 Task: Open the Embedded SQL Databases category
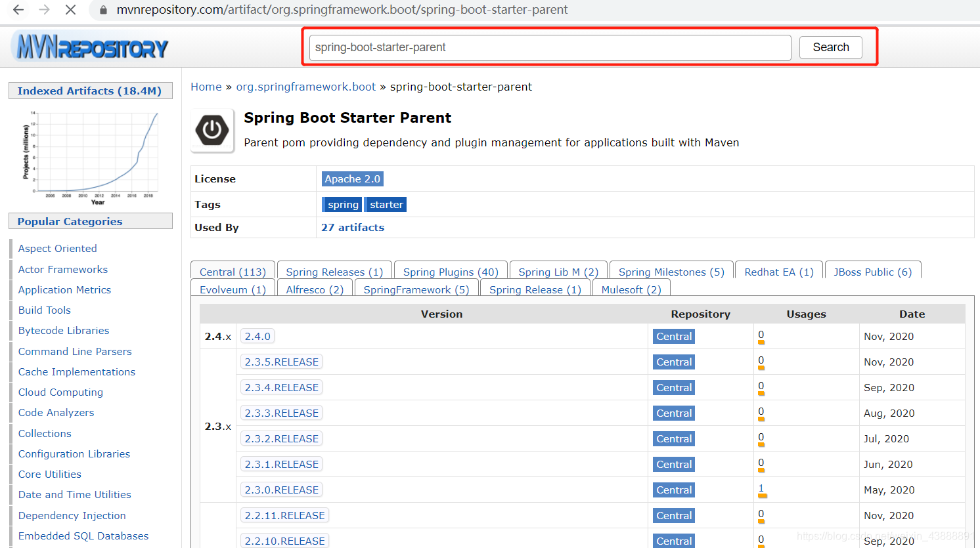pyautogui.click(x=83, y=536)
